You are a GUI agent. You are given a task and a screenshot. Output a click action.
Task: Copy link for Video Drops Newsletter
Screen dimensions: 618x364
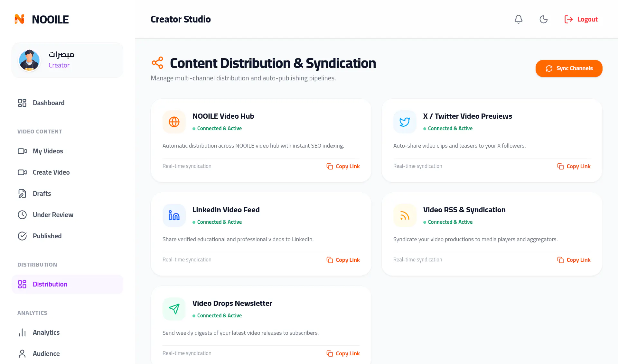pyautogui.click(x=343, y=353)
